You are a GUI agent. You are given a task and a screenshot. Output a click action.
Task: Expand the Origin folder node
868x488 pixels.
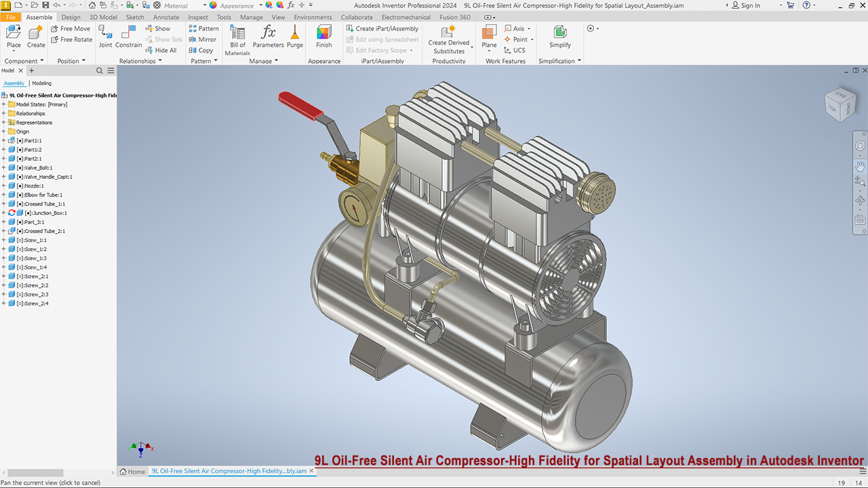(x=3, y=131)
